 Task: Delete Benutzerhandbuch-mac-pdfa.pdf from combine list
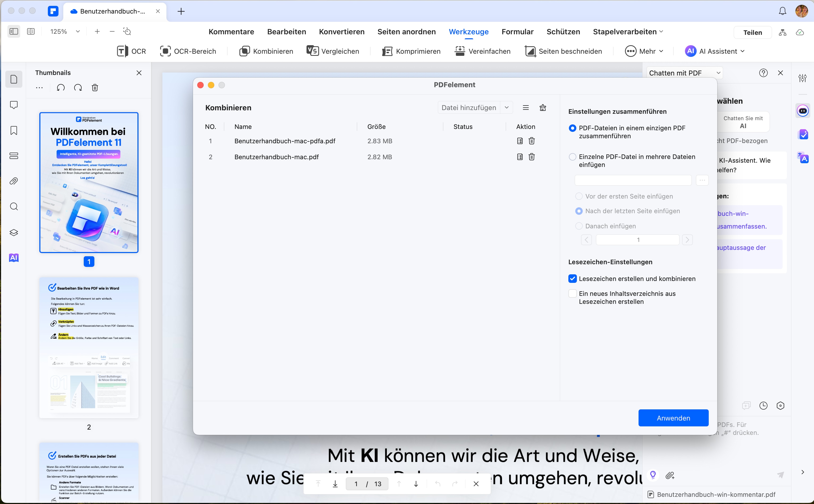coord(532,141)
